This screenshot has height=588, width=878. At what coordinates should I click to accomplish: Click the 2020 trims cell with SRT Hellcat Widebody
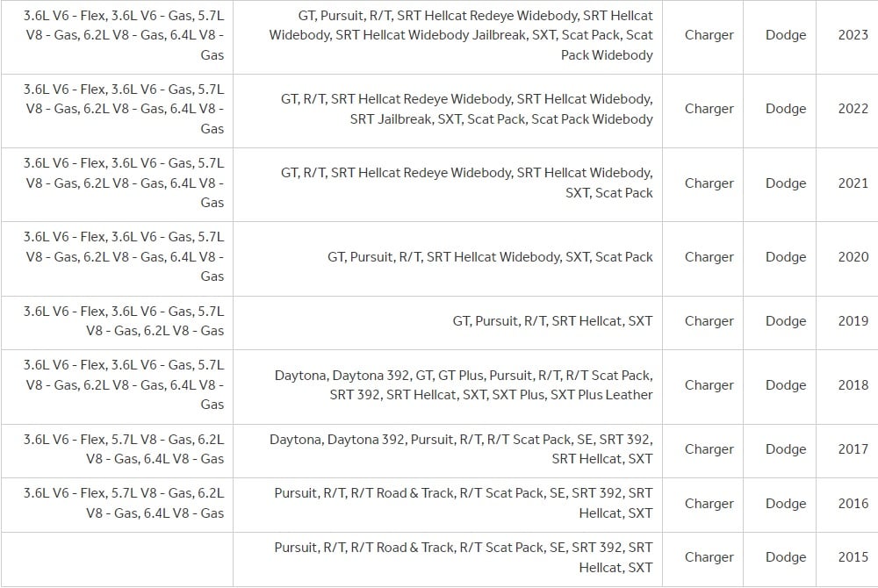coord(490,257)
